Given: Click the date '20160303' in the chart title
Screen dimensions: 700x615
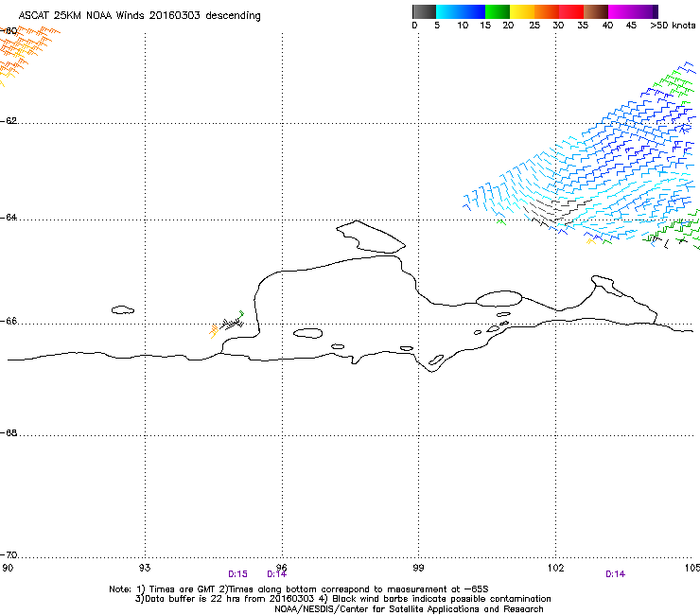Looking at the screenshot, I should pos(175,15).
